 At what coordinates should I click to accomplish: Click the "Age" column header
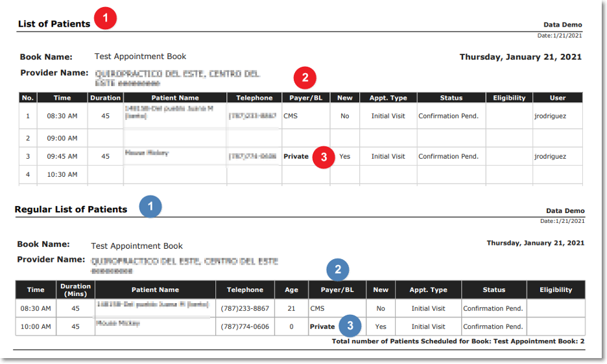291,290
